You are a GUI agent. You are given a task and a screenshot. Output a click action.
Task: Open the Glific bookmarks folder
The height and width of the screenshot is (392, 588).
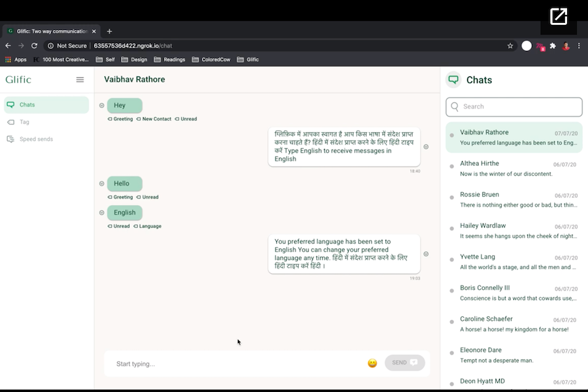coord(248,59)
